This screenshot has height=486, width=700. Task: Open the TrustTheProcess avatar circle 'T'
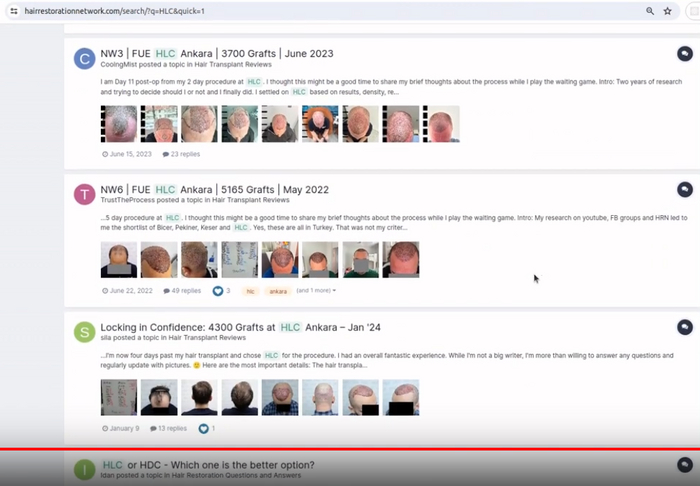[84, 195]
